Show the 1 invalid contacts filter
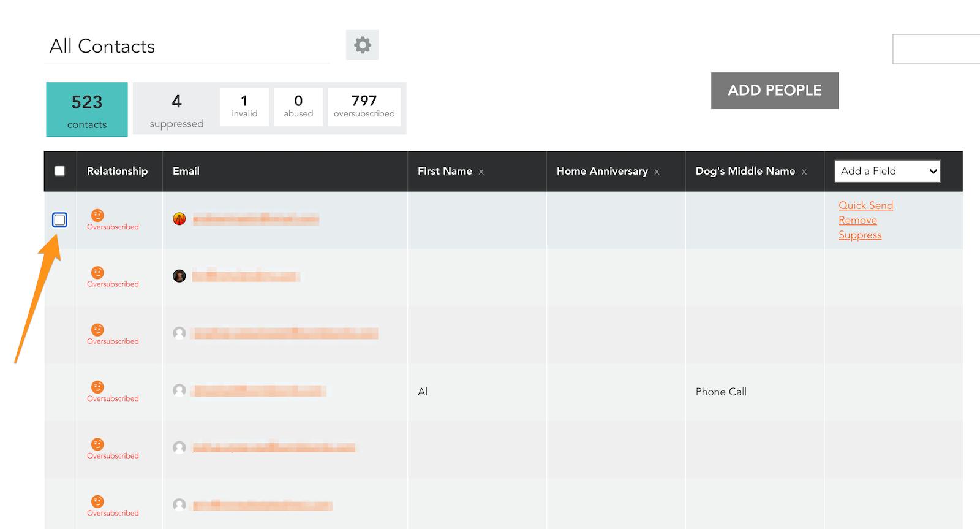This screenshot has height=529, width=980. coord(244,107)
